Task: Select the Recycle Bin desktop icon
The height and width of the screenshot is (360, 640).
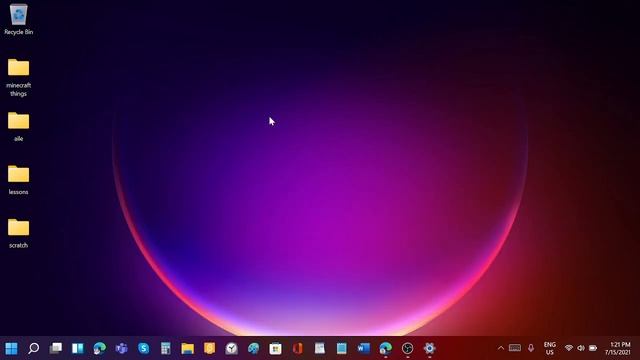Action: pyautogui.click(x=18, y=20)
